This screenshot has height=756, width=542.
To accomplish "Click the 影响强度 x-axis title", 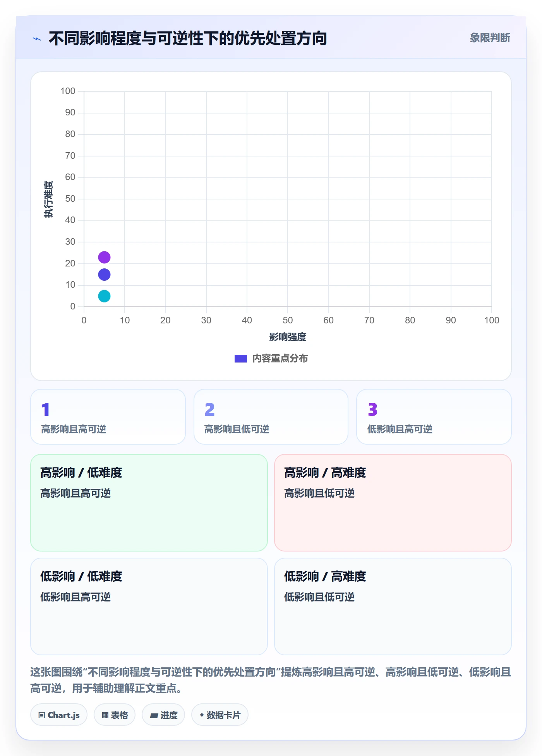I will tap(288, 337).
